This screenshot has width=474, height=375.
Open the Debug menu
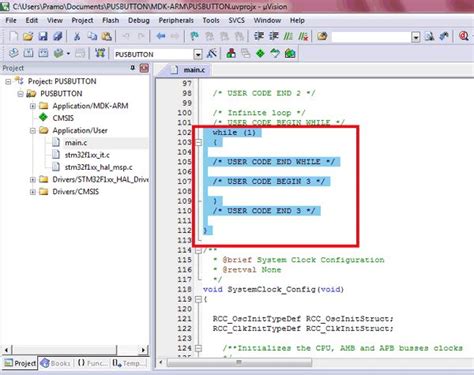pyautogui.click(x=139, y=20)
